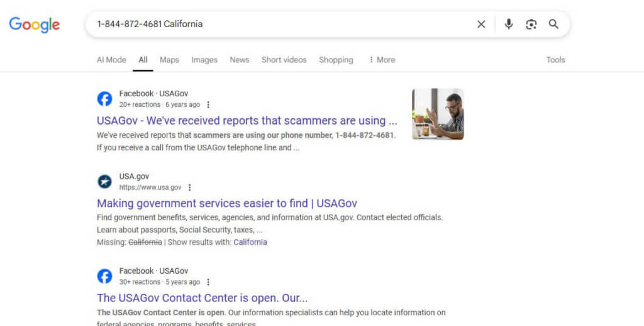
Task: Open three-dot menu next to https://www.usa.gov
Action: (x=189, y=188)
